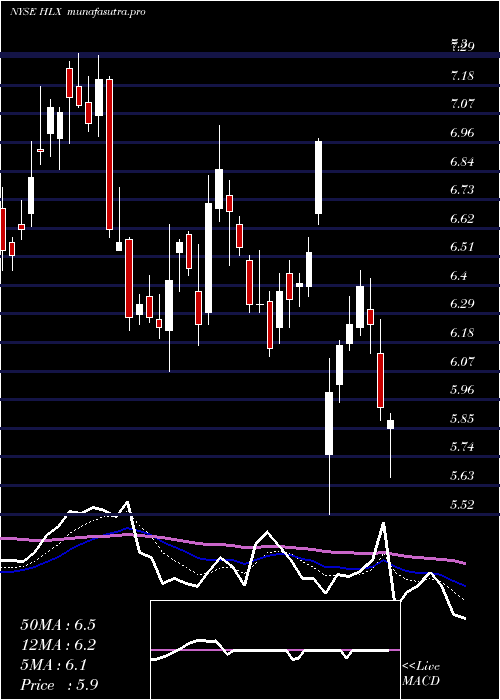Click the <<Live MACD label
Image resolution: width=500 pixels, height=700 pixels.
coord(421,673)
